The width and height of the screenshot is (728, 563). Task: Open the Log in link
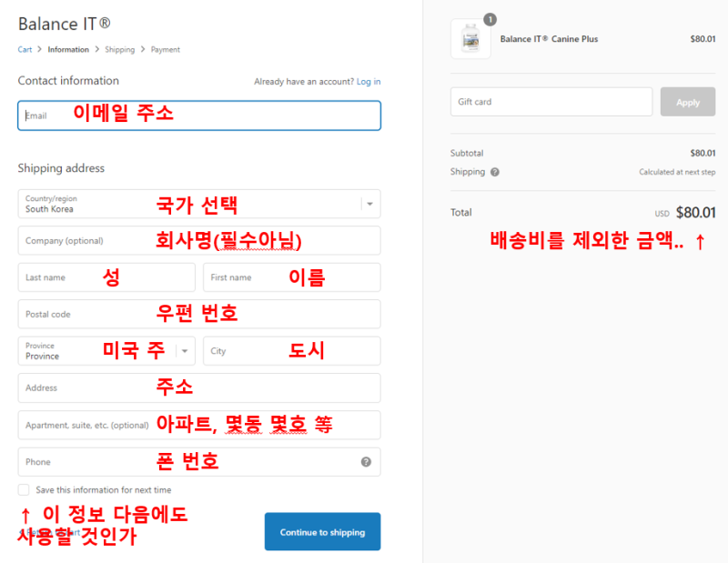[369, 81]
